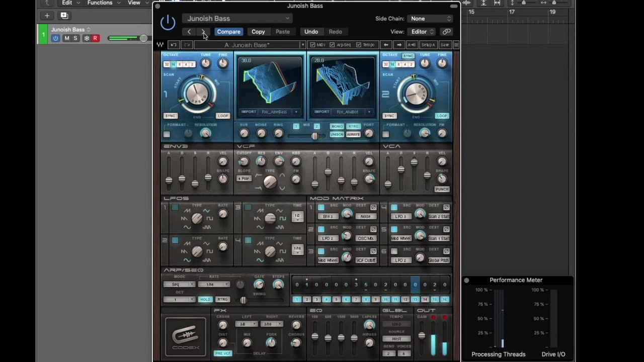
Task: Click the Codex logo panel
Action: pos(185,337)
